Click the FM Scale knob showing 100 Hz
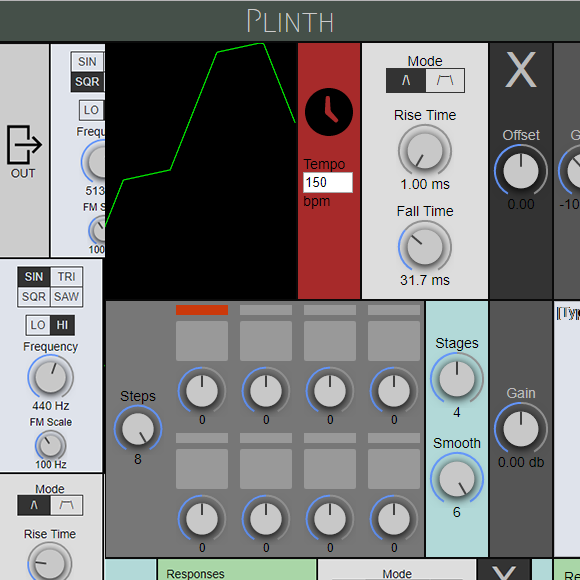The width and height of the screenshot is (580, 580). (x=51, y=446)
